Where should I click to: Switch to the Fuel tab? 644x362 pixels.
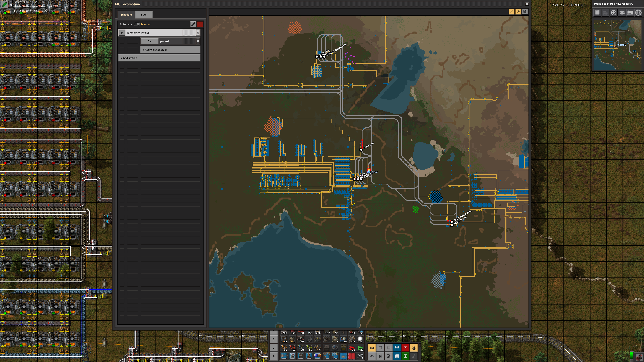pyautogui.click(x=143, y=14)
